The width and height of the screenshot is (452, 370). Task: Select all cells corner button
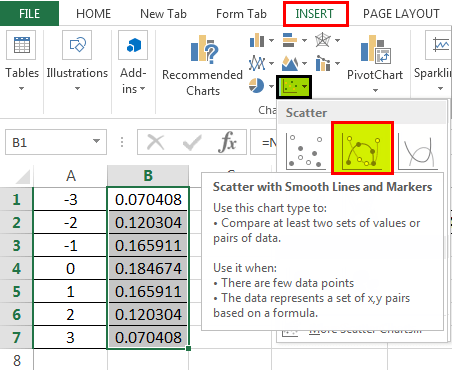pos(22,177)
